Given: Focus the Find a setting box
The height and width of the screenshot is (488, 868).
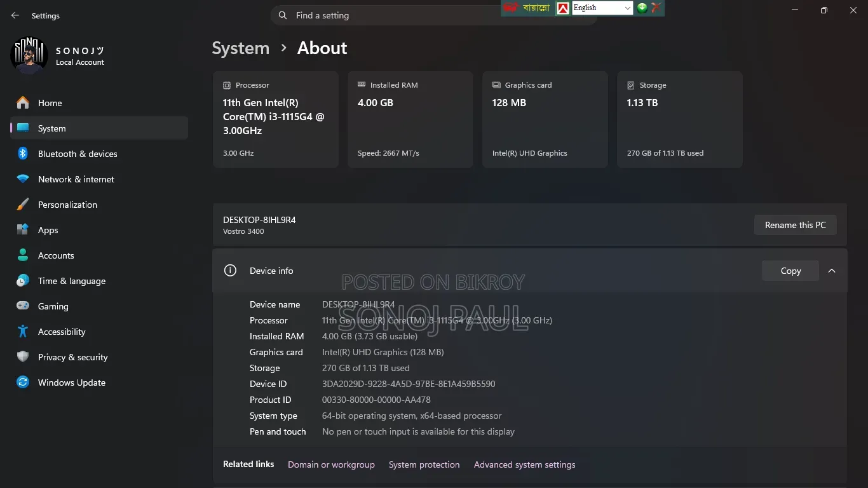Looking at the screenshot, I should pos(433,15).
